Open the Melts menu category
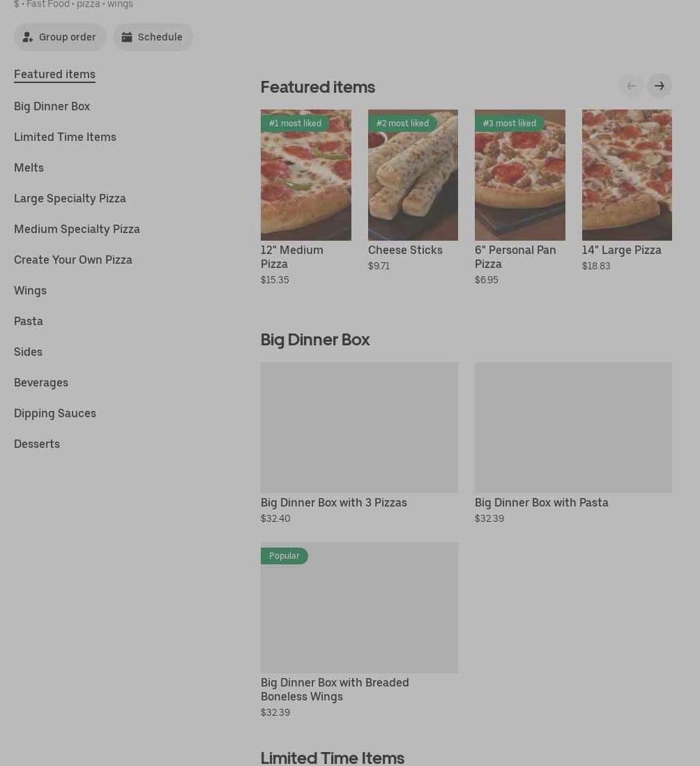This screenshot has width=700, height=766. pyautogui.click(x=29, y=167)
